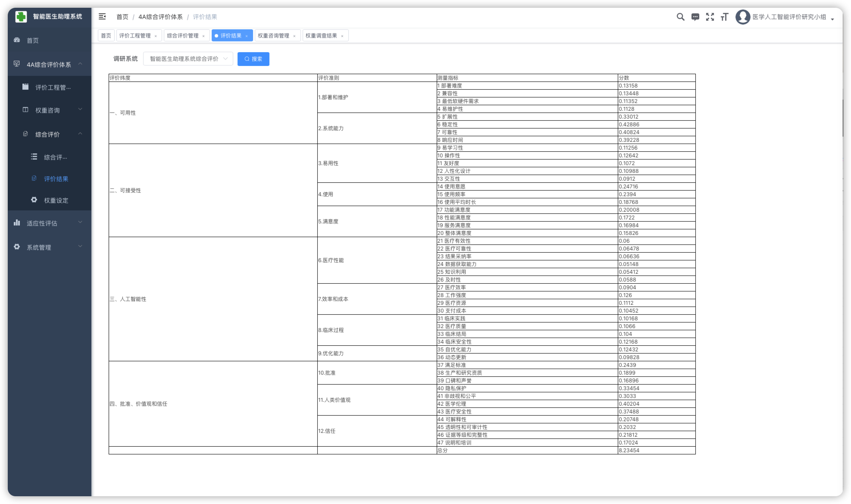
Task: Click the total score value 8.23454
Action: click(x=657, y=451)
